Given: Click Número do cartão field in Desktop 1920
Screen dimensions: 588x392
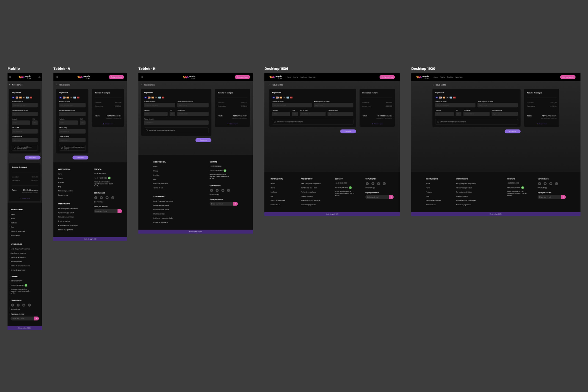Looking at the screenshot, I should pos(455,105).
